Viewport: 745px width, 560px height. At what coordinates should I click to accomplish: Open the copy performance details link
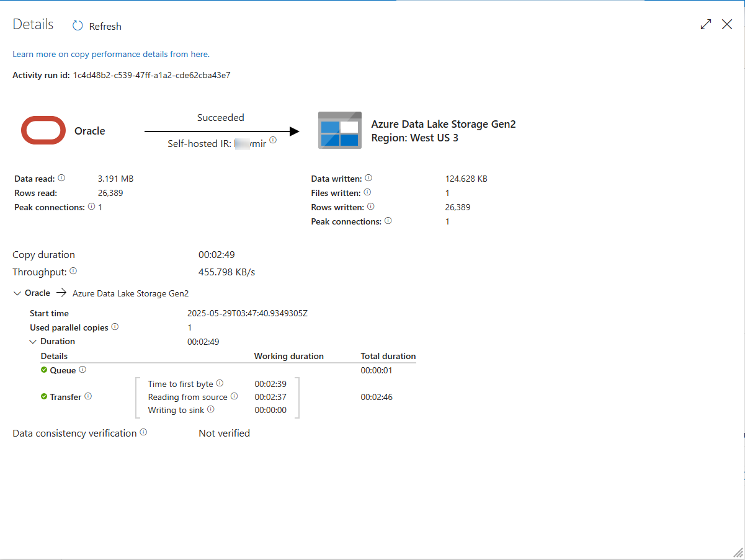111,54
